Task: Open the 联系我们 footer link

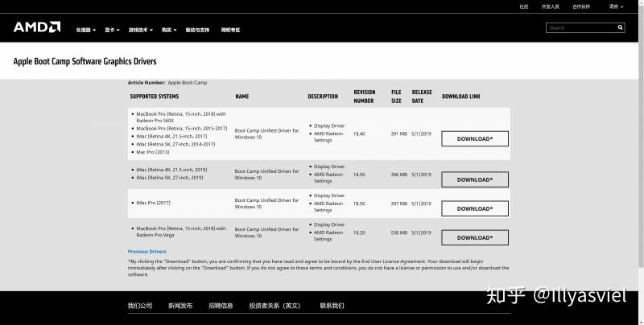Action: coord(332,306)
